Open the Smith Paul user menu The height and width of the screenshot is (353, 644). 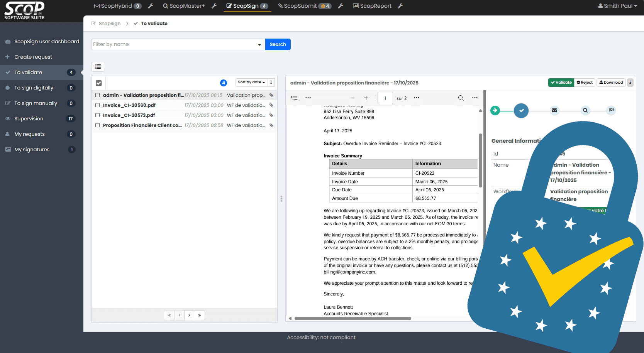(x=617, y=6)
